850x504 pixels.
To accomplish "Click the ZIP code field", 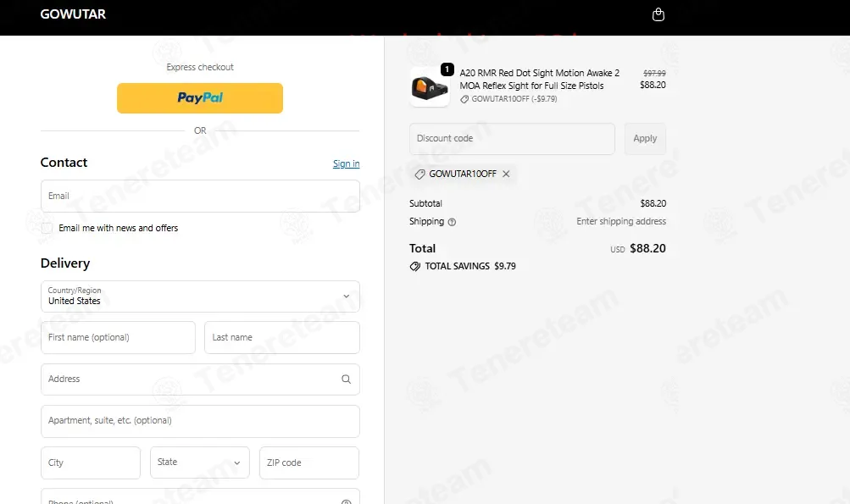I will (x=309, y=462).
